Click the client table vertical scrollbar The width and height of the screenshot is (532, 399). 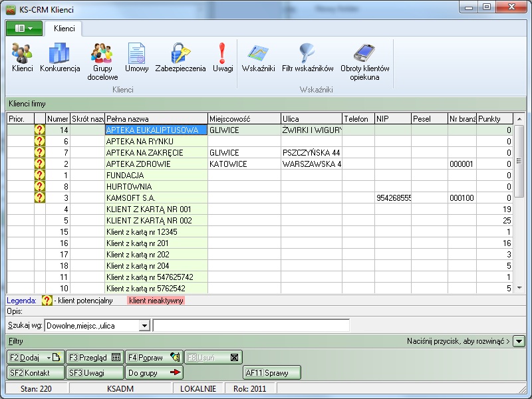pos(519,199)
